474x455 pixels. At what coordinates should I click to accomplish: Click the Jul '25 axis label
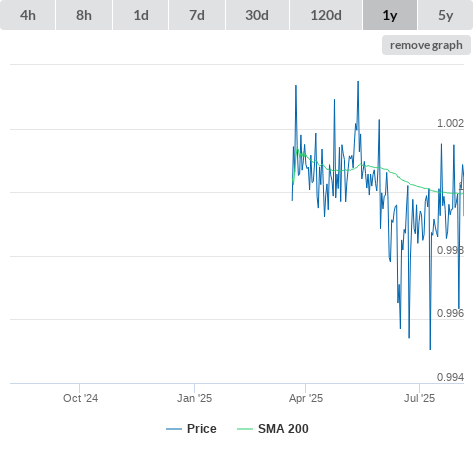pyautogui.click(x=419, y=398)
